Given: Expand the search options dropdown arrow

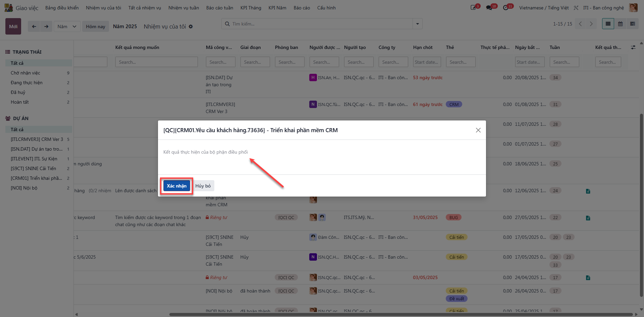Looking at the screenshot, I should [418, 24].
